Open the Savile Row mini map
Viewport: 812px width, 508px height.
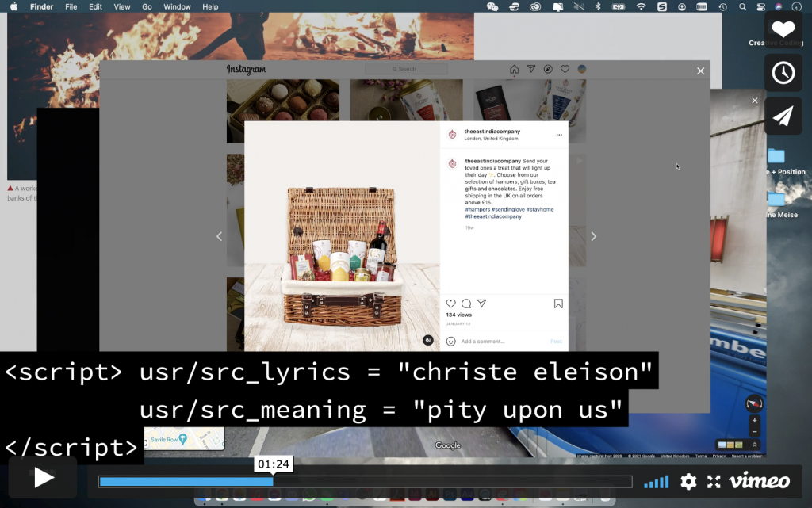(x=184, y=439)
